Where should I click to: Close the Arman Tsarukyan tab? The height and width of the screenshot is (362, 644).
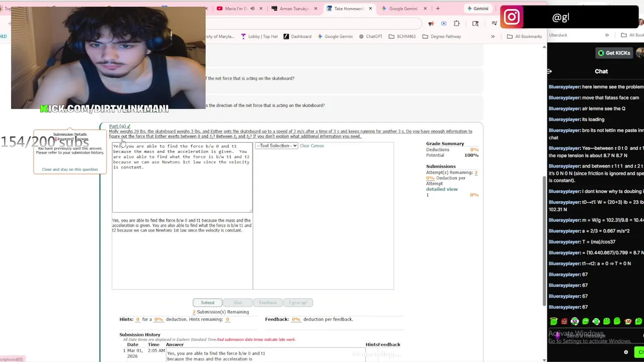(316, 9)
